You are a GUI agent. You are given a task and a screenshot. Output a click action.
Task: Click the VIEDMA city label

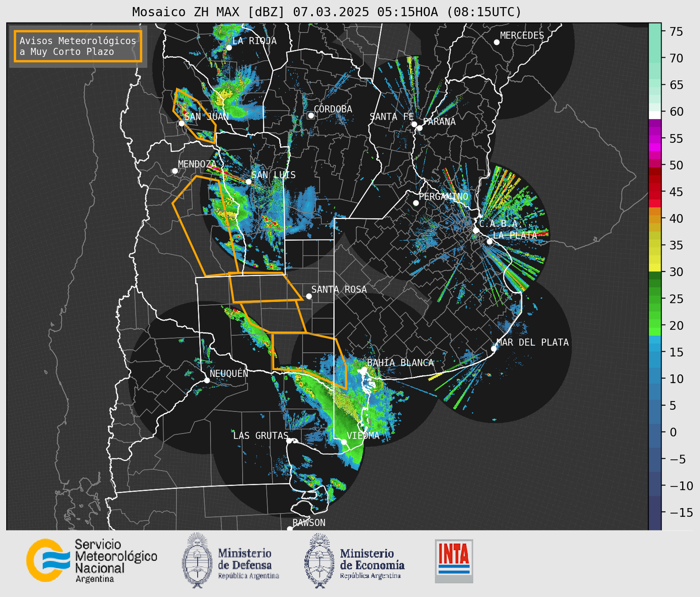pyautogui.click(x=363, y=436)
